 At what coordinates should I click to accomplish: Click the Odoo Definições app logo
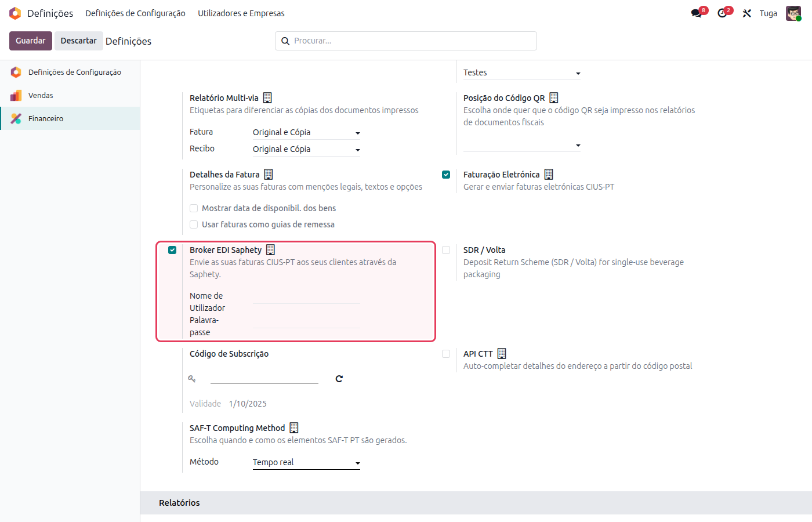[x=15, y=13]
